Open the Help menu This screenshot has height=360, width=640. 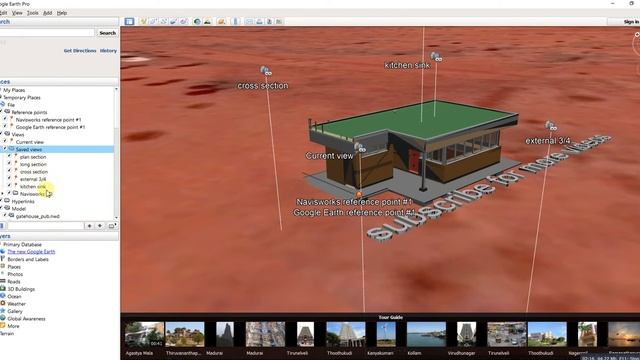(x=62, y=13)
